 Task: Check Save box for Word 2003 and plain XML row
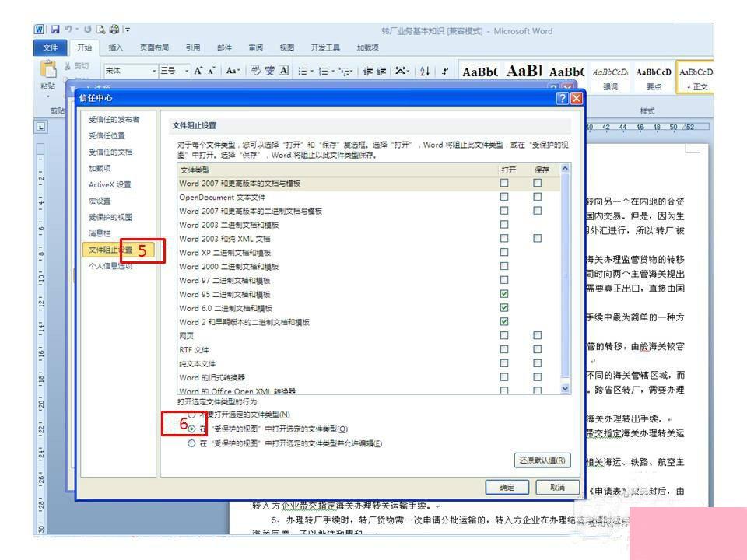[538, 238]
